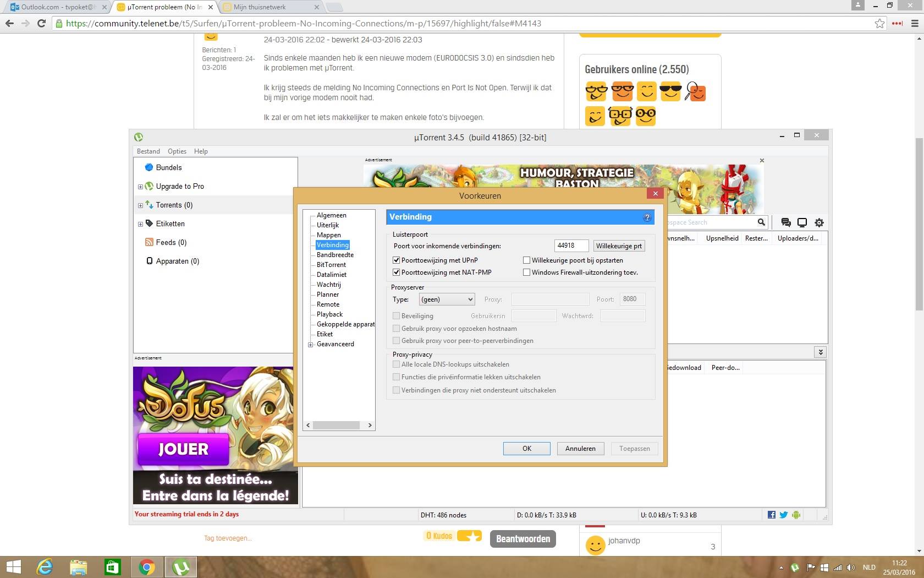Reload the Chrome page
924x578 pixels.
pos(41,23)
